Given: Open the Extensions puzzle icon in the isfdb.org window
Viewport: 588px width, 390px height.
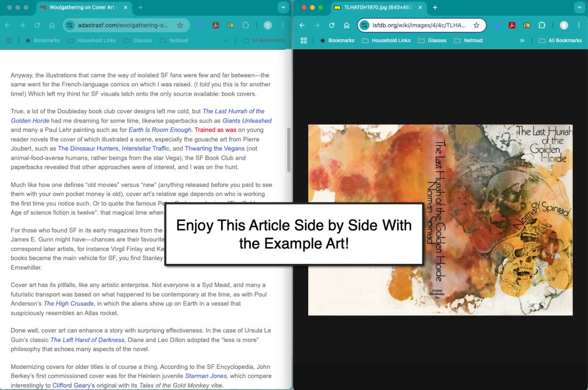Looking at the screenshot, I should (542, 26).
